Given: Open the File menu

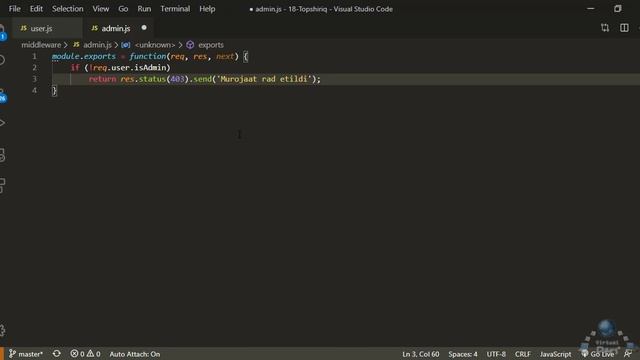Looking at the screenshot, I should pyautogui.click(x=14, y=9).
